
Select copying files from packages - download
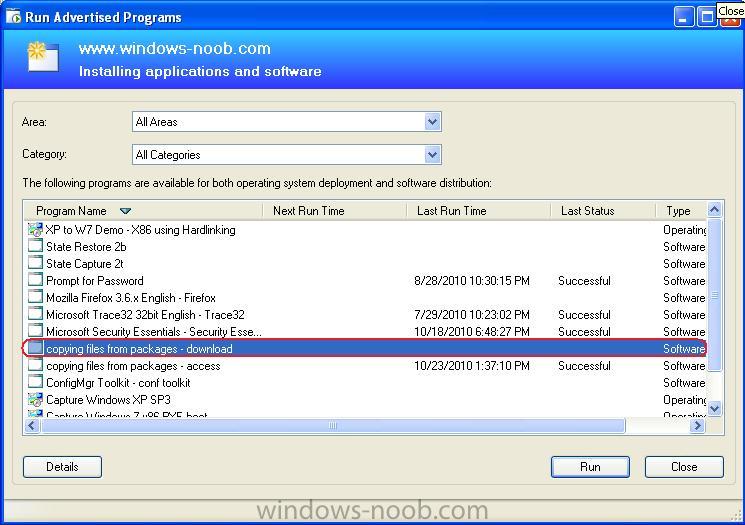click(139, 349)
